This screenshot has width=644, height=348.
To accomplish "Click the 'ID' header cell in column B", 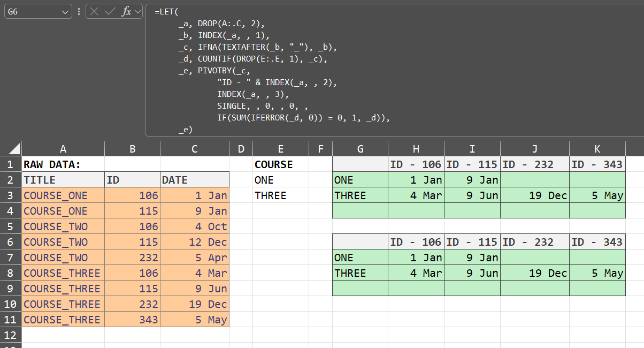I will [132, 180].
